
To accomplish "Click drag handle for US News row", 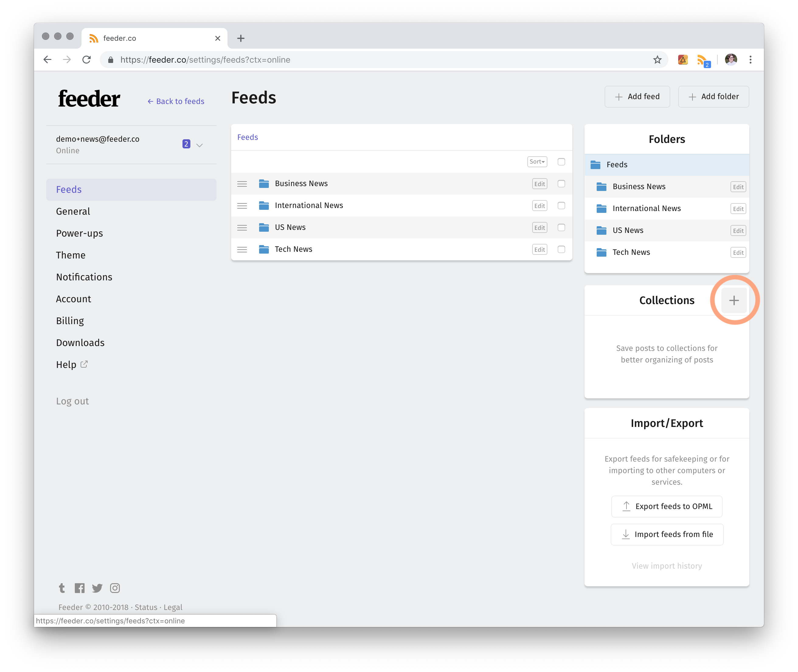I will pyautogui.click(x=242, y=227).
